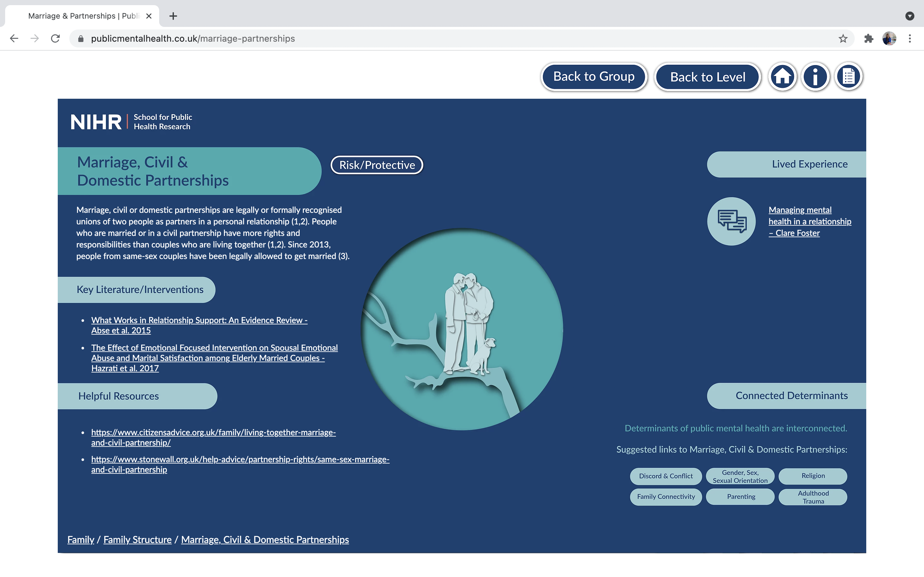Open the Chrome three-dot menu
Screen dimensions: 924x577
[910, 38]
